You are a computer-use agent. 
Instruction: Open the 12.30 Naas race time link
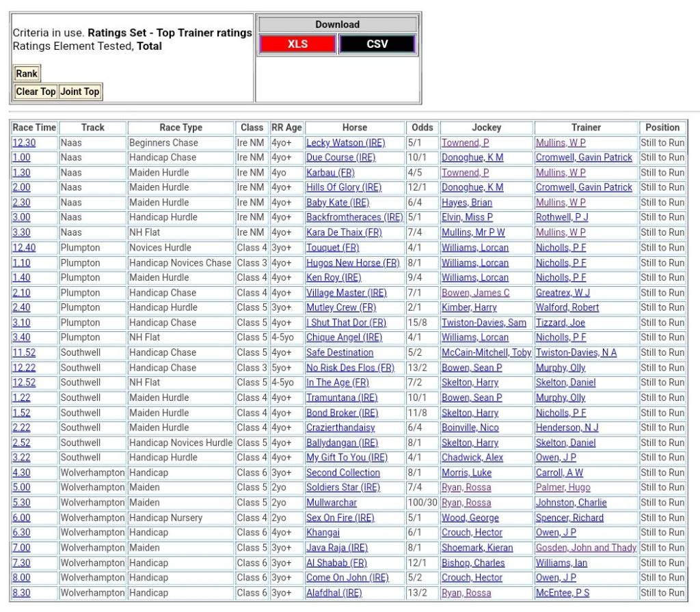tap(24, 143)
